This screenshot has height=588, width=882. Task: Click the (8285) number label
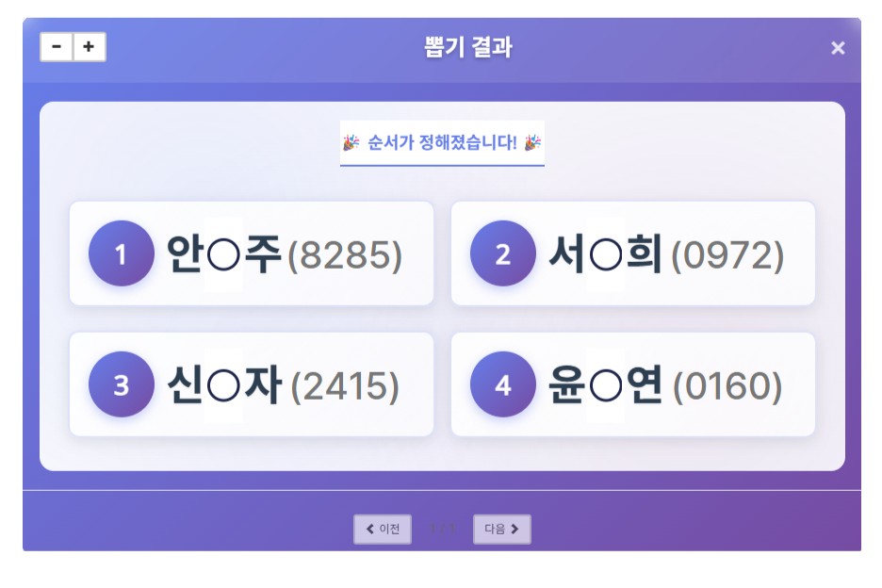coord(345,255)
